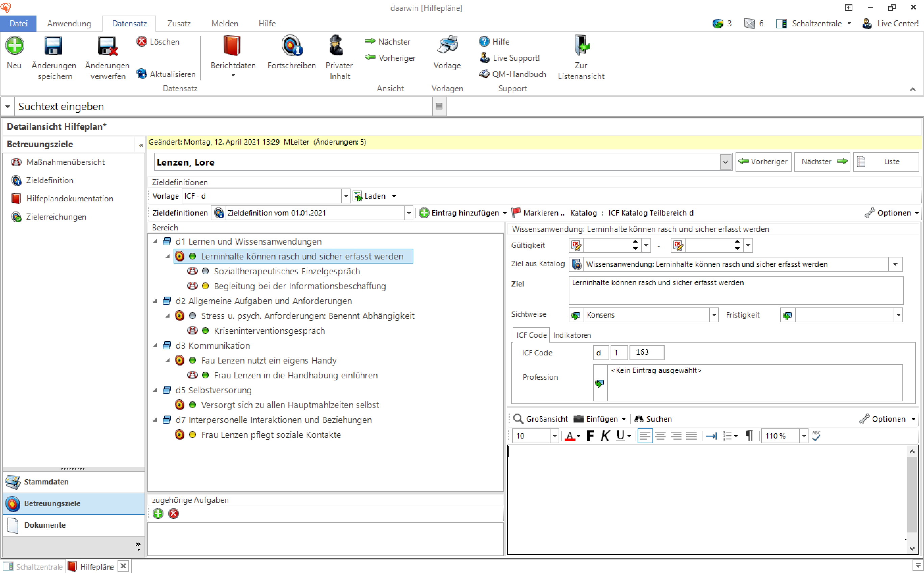Collapse the d1 Lernen und Wissensanwendungen node
Viewport: 924px width, 573px height.
155,242
